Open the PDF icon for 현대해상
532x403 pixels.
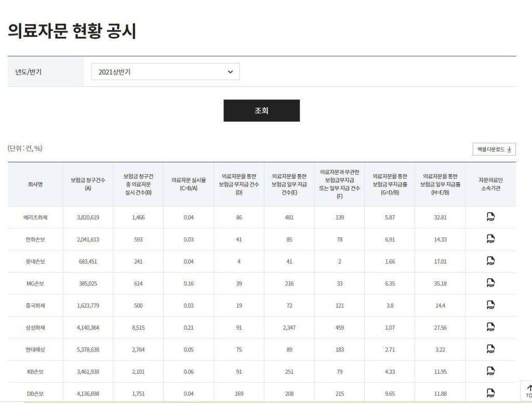click(x=490, y=349)
